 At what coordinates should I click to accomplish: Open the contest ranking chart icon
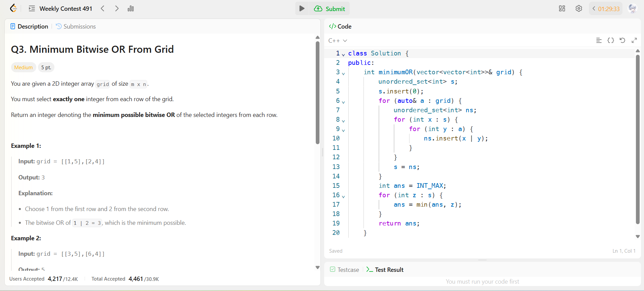(131, 9)
